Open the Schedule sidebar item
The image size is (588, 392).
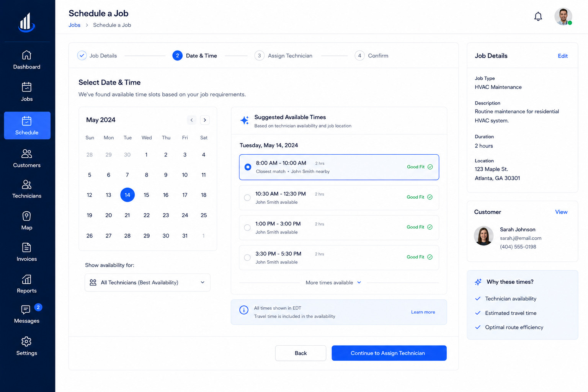point(27,126)
